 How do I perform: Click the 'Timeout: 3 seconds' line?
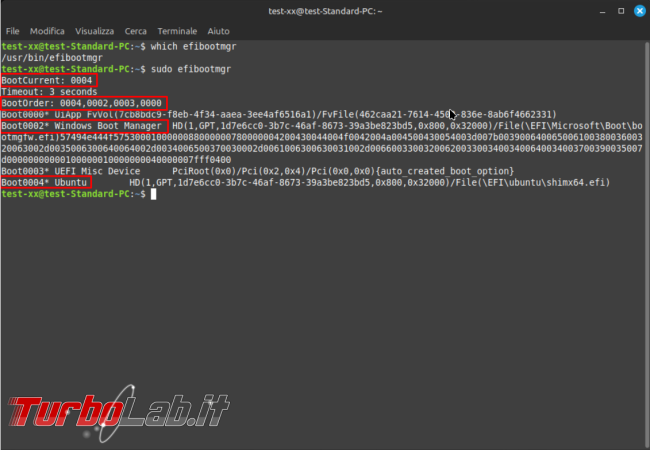(49, 92)
